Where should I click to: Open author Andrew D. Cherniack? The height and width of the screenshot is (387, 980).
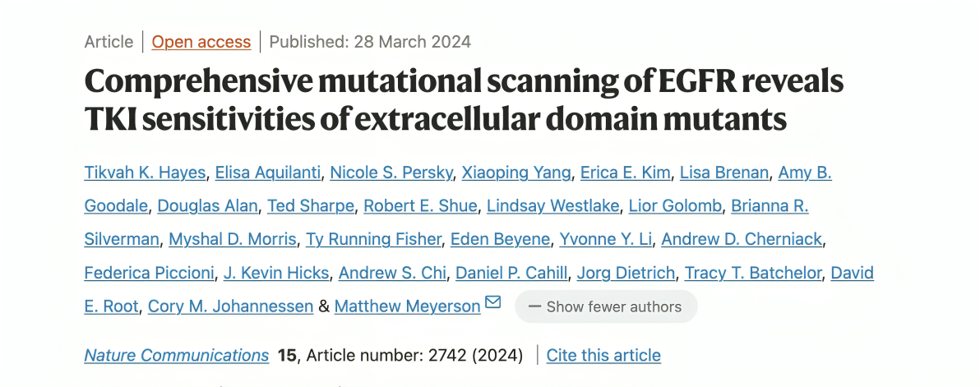point(742,239)
